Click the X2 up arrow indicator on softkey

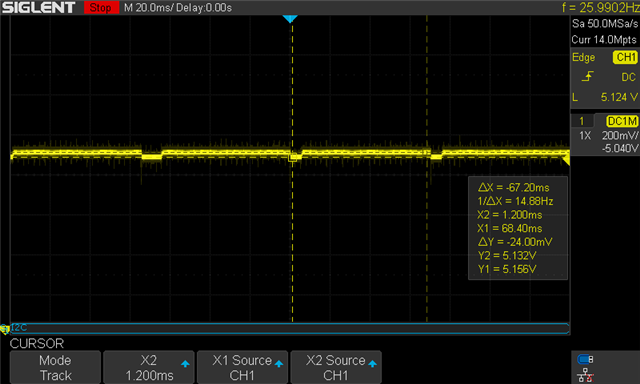(185, 364)
